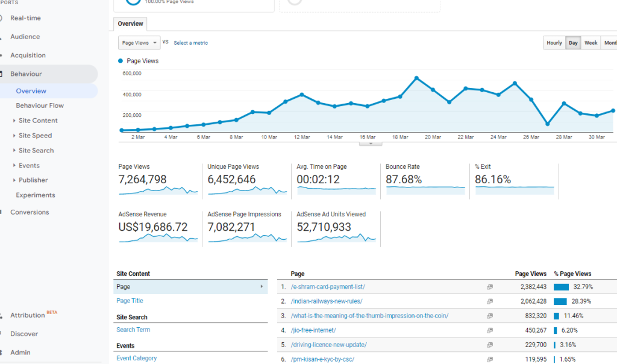Click the Real-time clock icon in sidebar
The image size is (617, 364).
tap(2, 18)
